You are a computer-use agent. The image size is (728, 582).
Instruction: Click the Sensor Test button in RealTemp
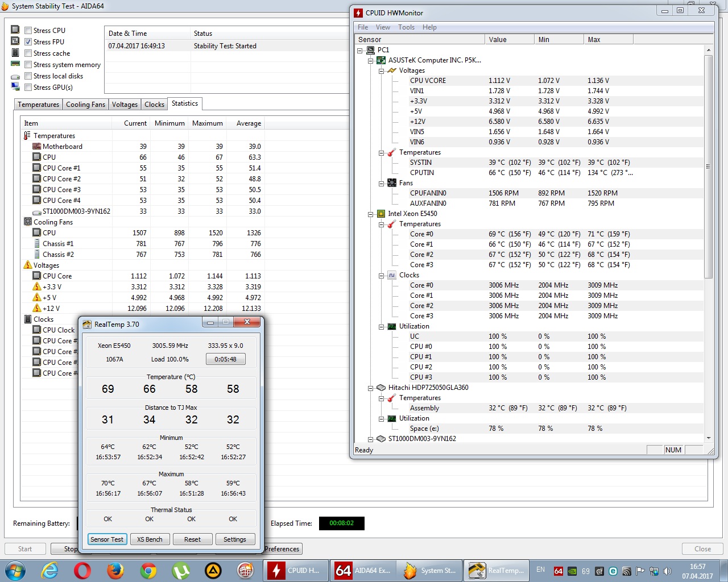pyautogui.click(x=107, y=539)
